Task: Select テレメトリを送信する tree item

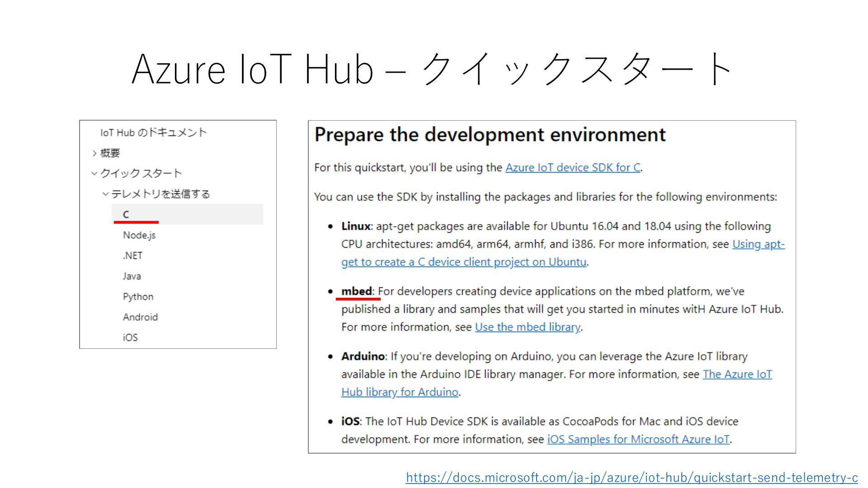Action: coord(161,194)
